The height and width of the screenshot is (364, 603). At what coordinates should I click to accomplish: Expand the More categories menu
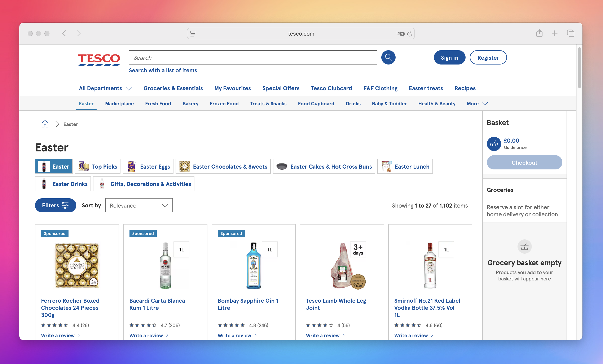pyautogui.click(x=477, y=103)
